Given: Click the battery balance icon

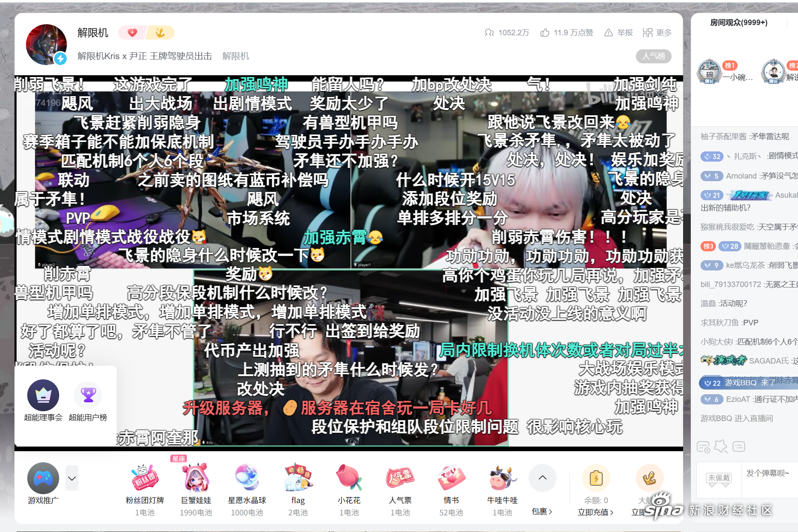Looking at the screenshot, I should [596, 478].
